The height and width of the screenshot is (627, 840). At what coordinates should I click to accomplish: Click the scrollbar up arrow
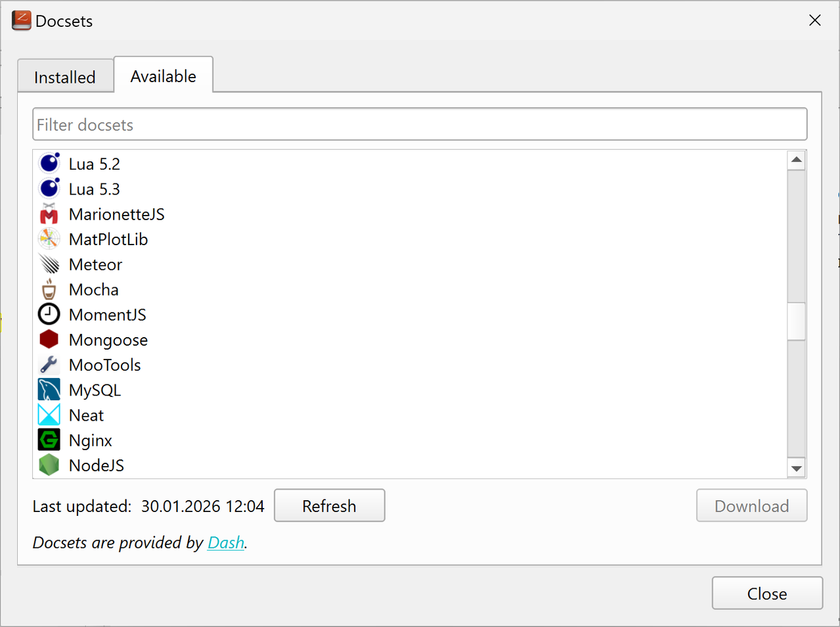click(x=797, y=160)
